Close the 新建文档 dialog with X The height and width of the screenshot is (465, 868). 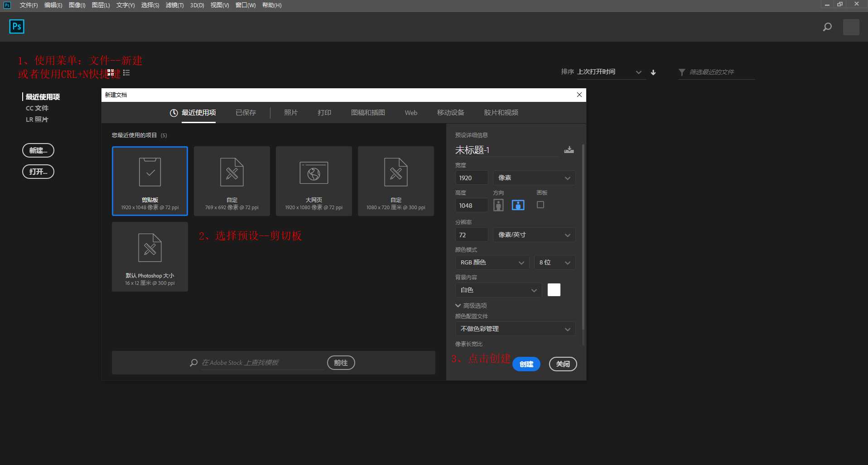pyautogui.click(x=579, y=95)
